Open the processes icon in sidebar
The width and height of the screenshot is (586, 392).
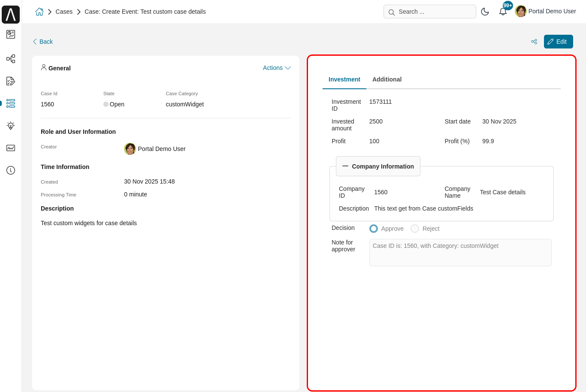pos(11,59)
